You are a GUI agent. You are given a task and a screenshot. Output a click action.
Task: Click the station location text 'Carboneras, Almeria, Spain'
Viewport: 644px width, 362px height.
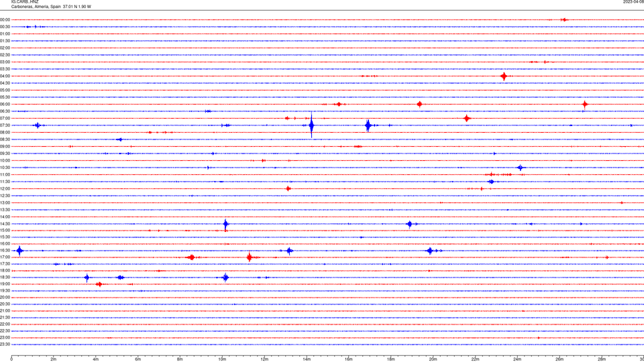coord(36,7)
